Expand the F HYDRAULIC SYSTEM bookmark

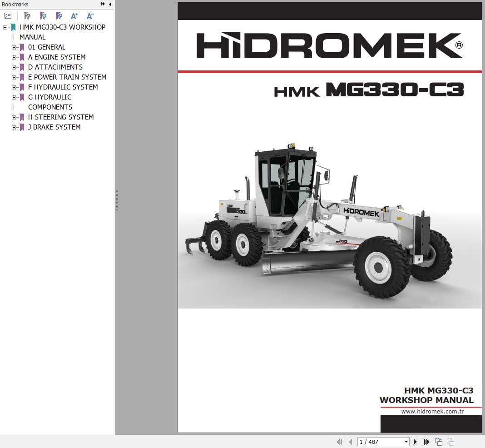pyautogui.click(x=14, y=87)
